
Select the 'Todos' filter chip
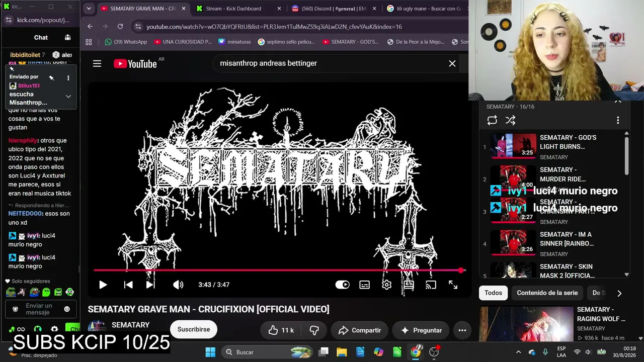pos(493,293)
